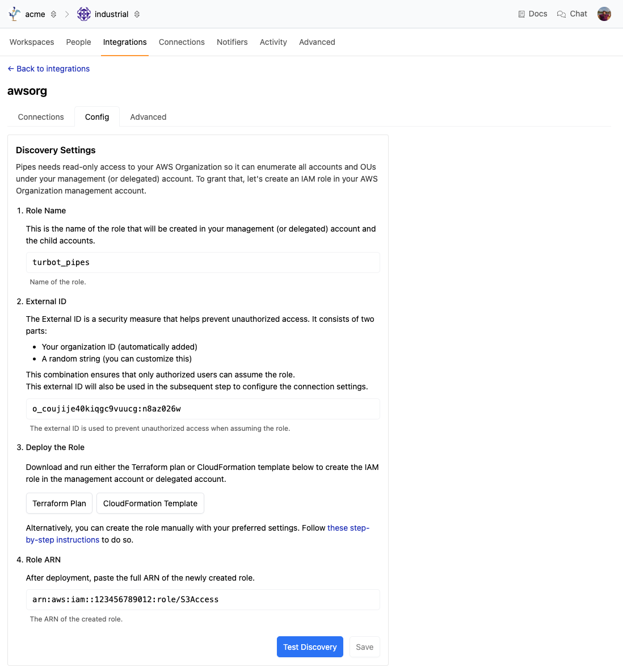Viewport: 623px width, 672px height.
Task: Focus the External ID text field
Action: point(203,409)
